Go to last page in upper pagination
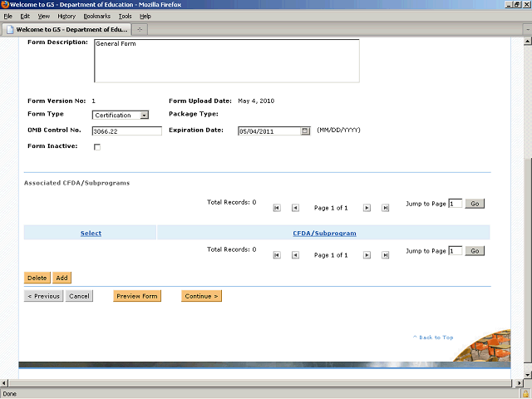 point(385,208)
